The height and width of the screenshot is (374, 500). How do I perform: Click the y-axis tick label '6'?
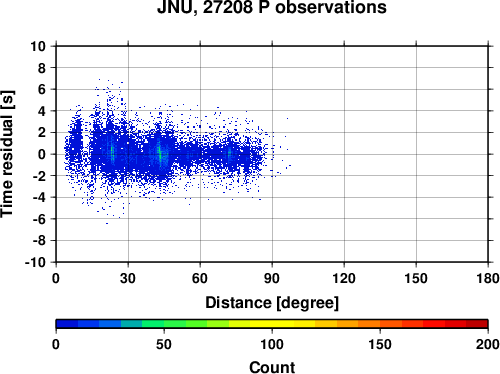point(42,89)
